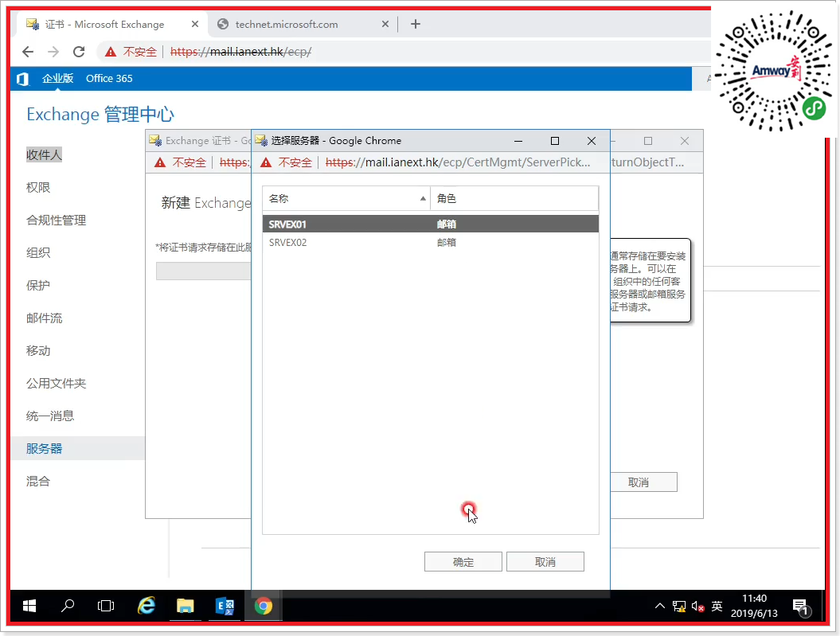Launch Internet Explorer from the taskbar

pyautogui.click(x=147, y=606)
